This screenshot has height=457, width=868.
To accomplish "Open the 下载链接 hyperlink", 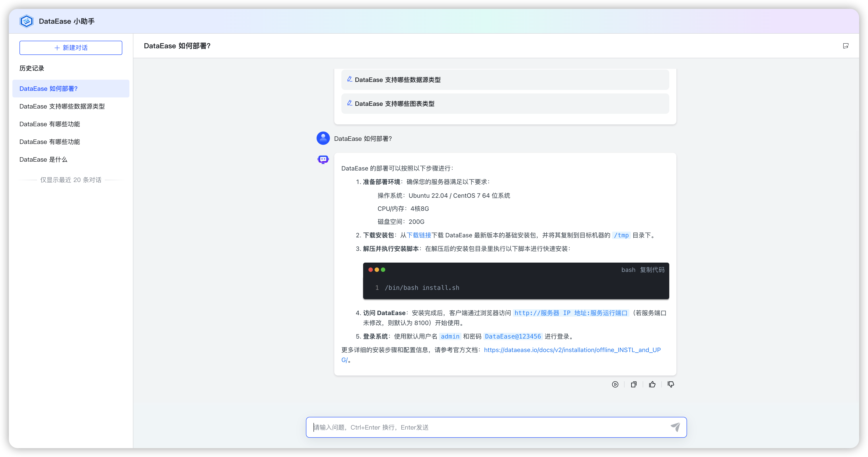I will tap(419, 235).
